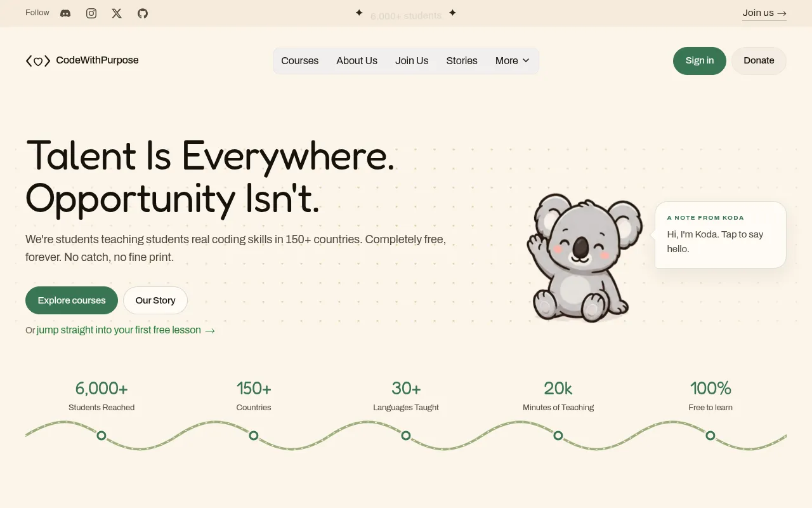Open the Courses nav item

[300, 61]
